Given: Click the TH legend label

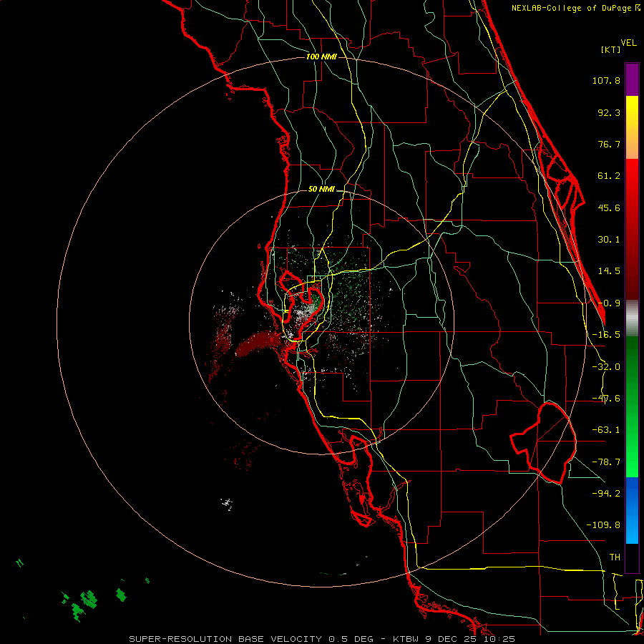Looking at the screenshot, I should 615,557.
